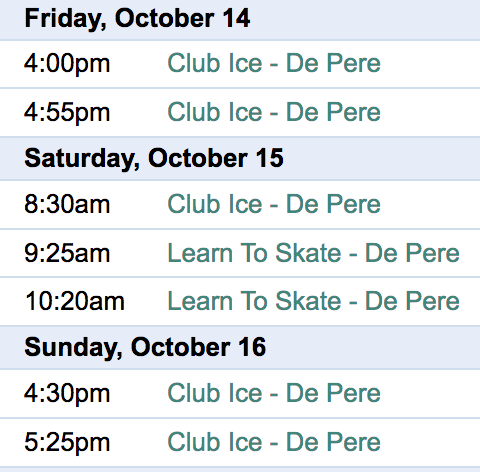Click the 9:25am time label on Saturday
The width and height of the screenshot is (480, 472).
click(x=67, y=253)
